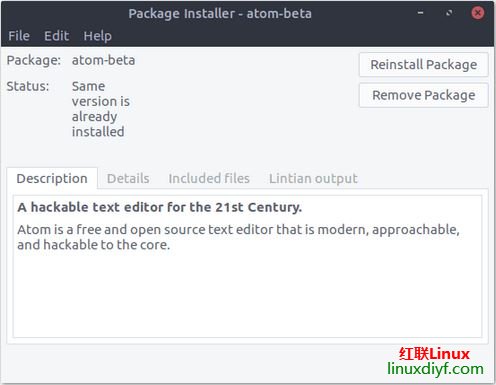The height and width of the screenshot is (385, 496).
Task: Close the Package Installer window
Action: pyautogui.click(x=478, y=13)
